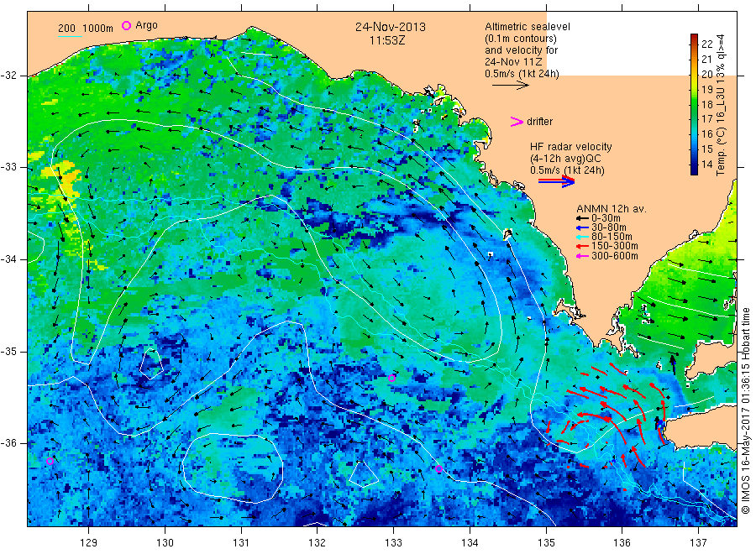The image size is (756, 554).
Task: Click the 'Altimetric sealevel' label
Action: coord(528,27)
